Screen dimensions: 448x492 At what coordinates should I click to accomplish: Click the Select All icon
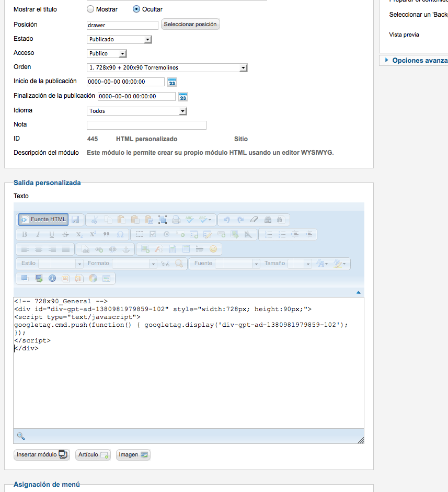click(x=163, y=220)
